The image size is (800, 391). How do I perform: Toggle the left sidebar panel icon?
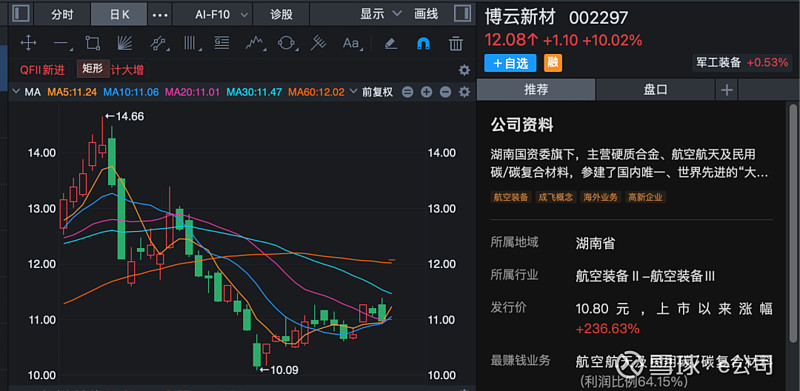20,14
